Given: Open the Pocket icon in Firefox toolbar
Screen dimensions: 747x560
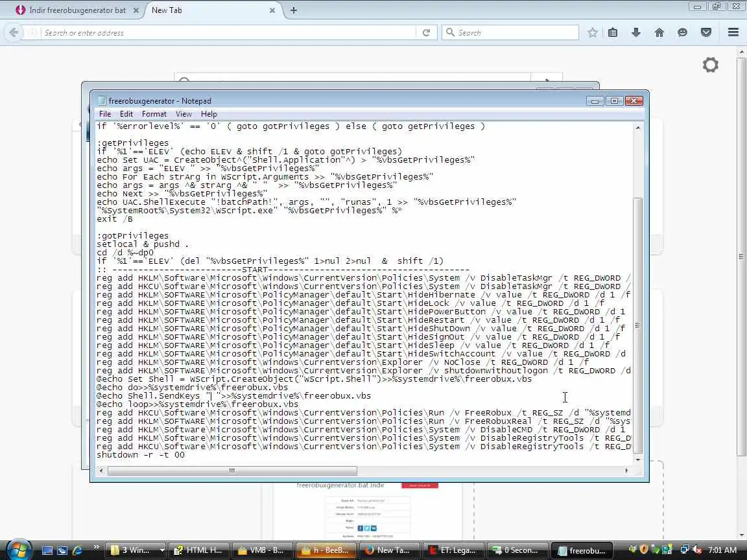Looking at the screenshot, I should coord(706,32).
